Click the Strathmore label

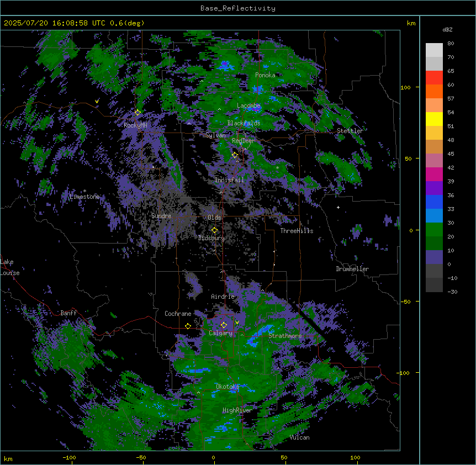[x=285, y=336]
